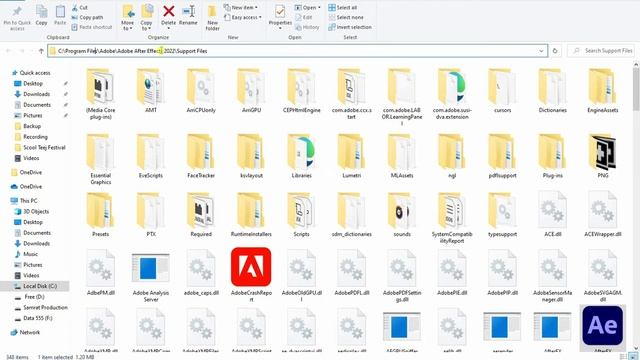Open the Copy to dropdown

click(146, 18)
